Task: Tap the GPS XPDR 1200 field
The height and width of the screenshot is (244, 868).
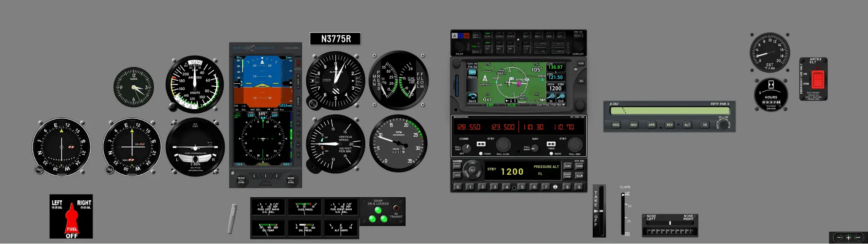Action: [555, 87]
